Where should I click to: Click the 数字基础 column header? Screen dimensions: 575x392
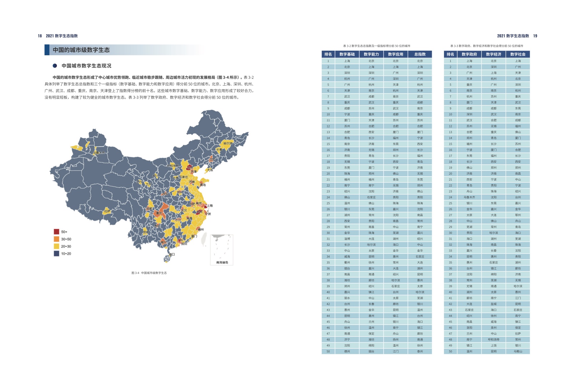[x=347, y=54]
